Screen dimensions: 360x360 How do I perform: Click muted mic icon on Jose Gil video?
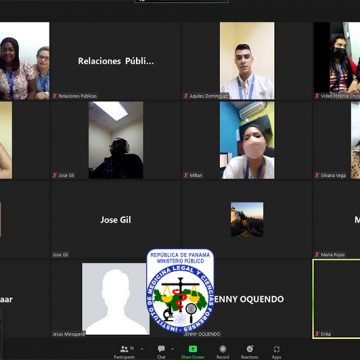(55, 175)
